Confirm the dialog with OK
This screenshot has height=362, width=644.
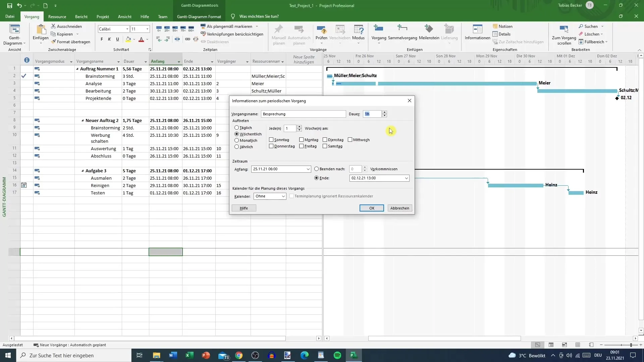(372, 208)
